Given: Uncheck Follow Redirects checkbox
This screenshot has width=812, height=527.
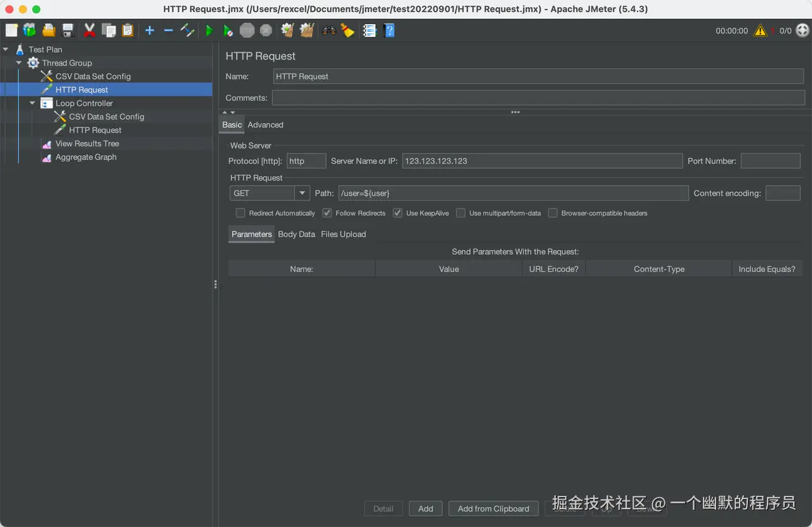Looking at the screenshot, I should [327, 213].
